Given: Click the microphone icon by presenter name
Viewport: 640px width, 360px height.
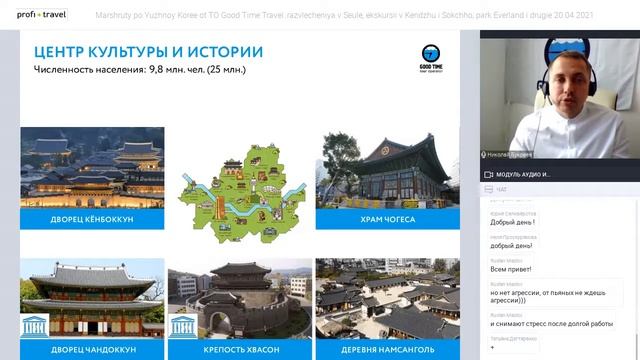Looking at the screenshot, I should [484, 155].
